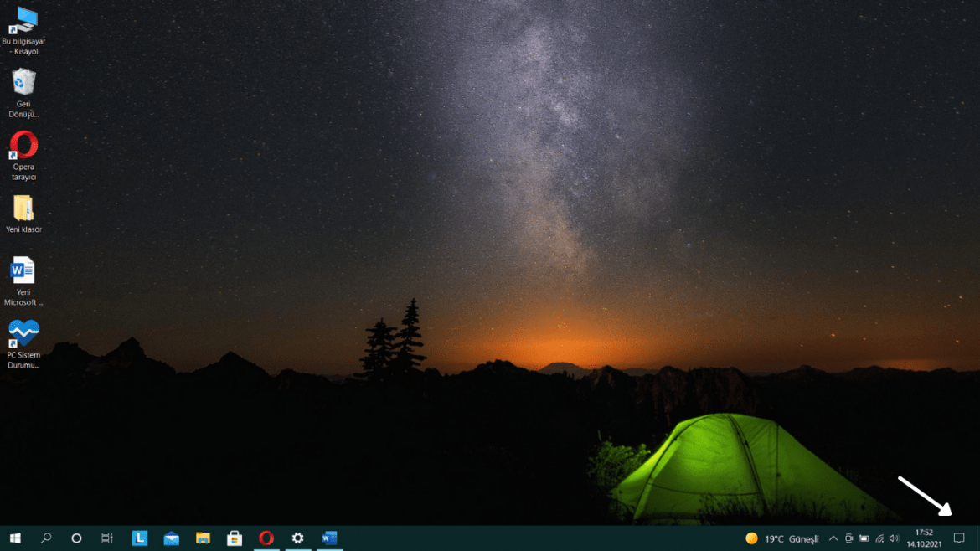The image size is (980, 551).
Task: Open Geri Dönüşüm Kutusu on the desktop
Action: coord(23,84)
